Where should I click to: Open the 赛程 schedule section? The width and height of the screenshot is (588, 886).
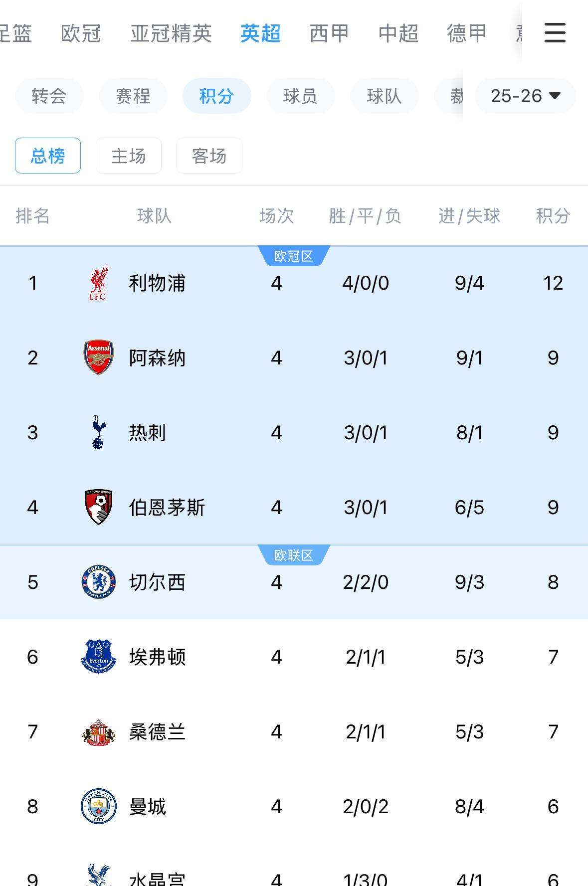[133, 96]
